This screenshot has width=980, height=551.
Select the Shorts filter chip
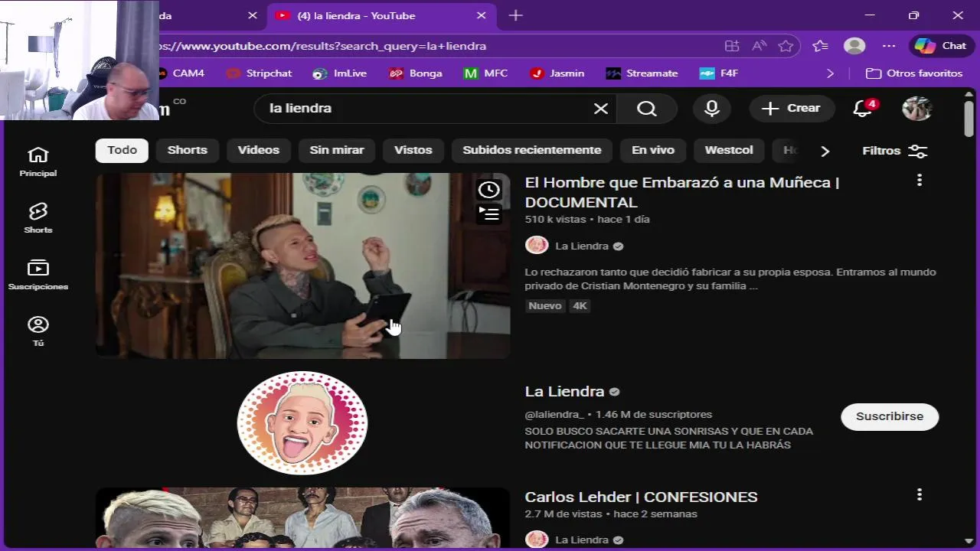click(188, 150)
